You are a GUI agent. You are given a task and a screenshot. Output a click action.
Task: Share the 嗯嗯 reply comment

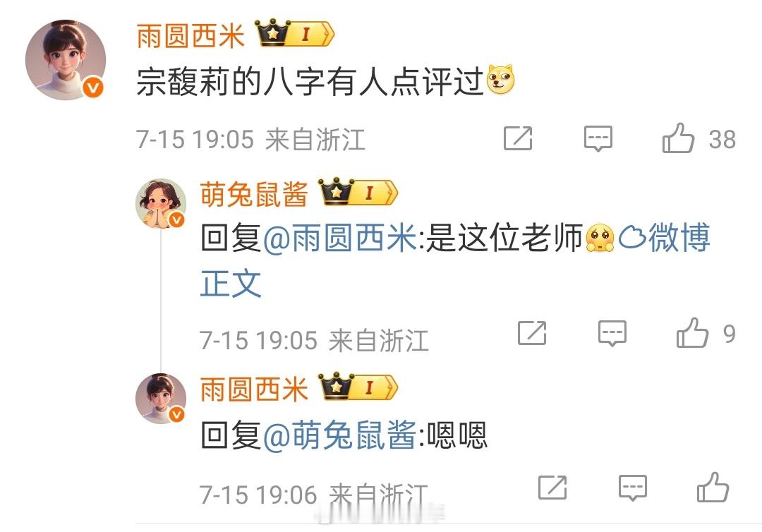[552, 488]
